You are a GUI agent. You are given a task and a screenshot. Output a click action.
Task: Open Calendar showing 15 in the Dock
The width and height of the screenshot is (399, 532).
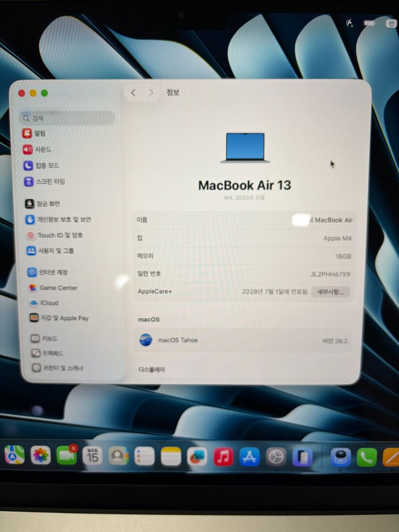92,455
